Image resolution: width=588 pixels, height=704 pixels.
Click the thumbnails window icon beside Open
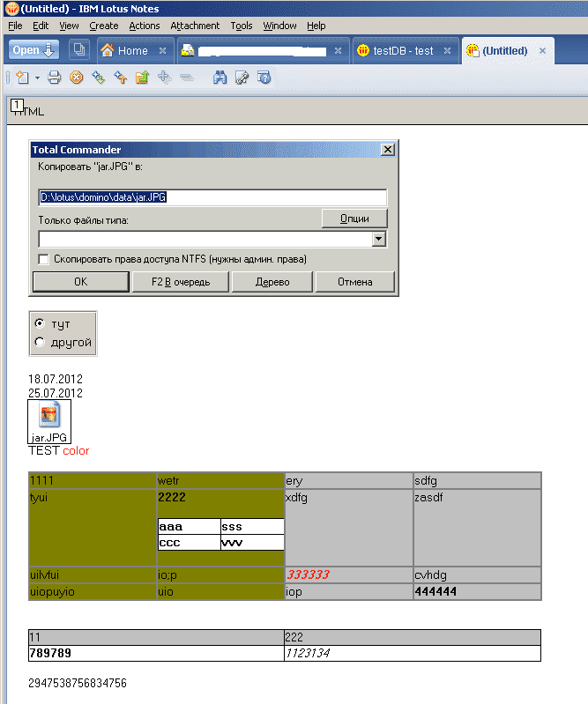tap(79, 50)
